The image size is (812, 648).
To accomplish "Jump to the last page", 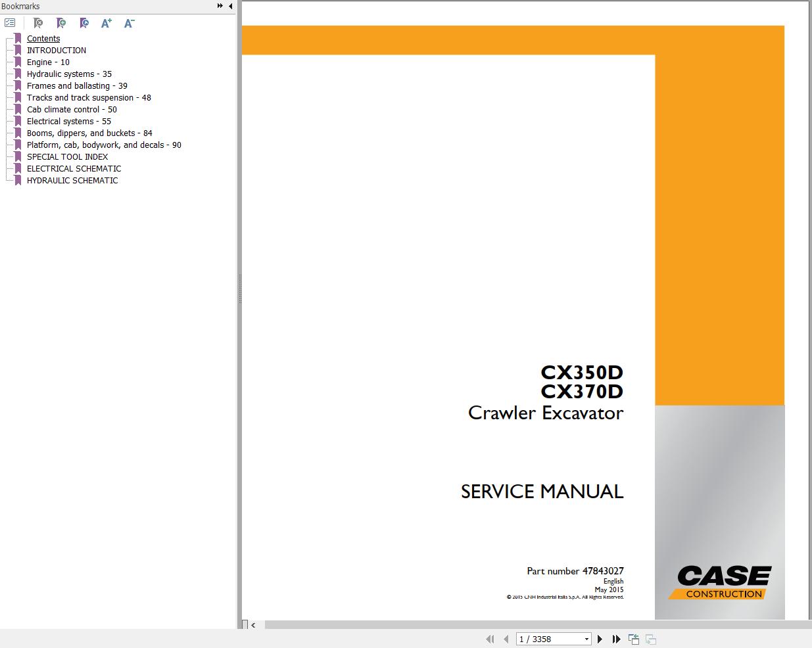I will click(616, 639).
